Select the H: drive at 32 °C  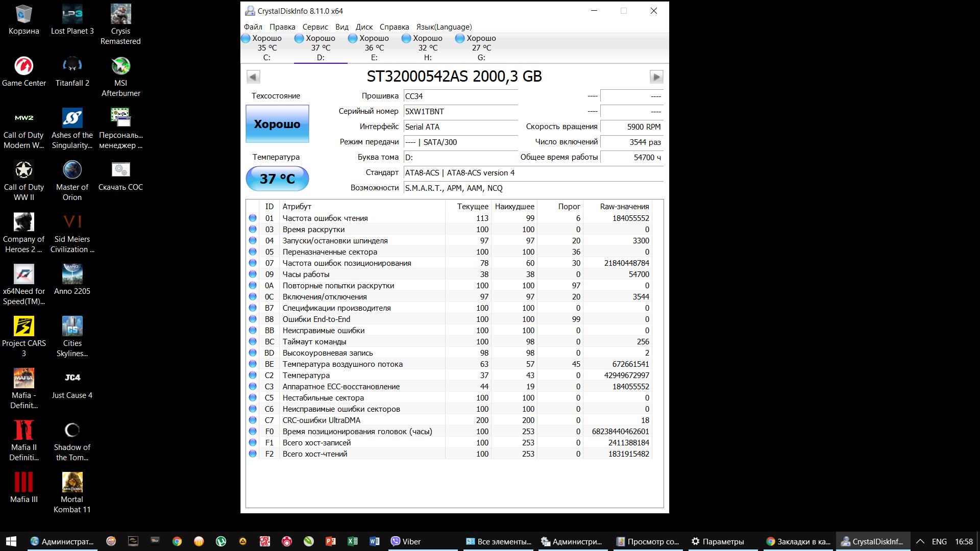point(428,47)
